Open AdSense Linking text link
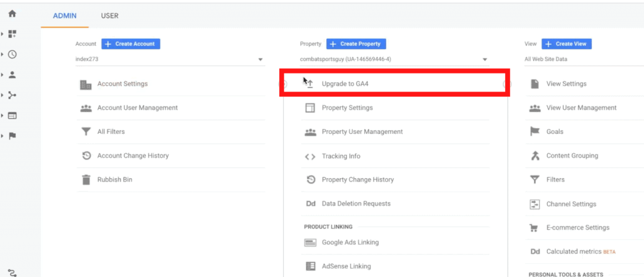Viewport: 644px width, 277px height. 347,266
